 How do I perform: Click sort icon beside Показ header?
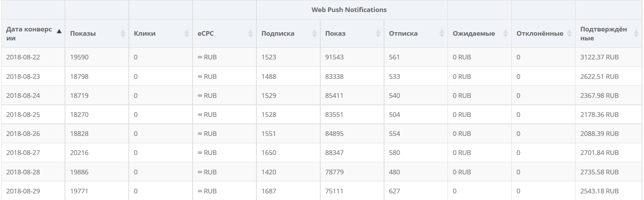pos(378,33)
